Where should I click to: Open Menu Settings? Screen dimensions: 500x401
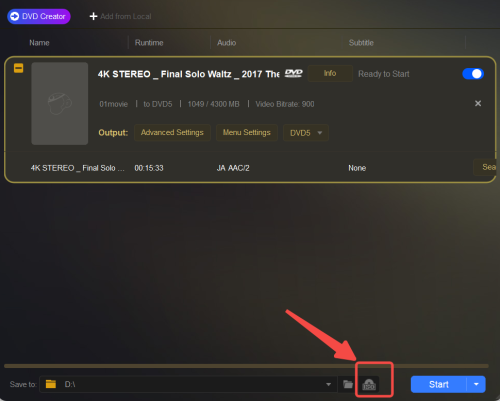247,132
